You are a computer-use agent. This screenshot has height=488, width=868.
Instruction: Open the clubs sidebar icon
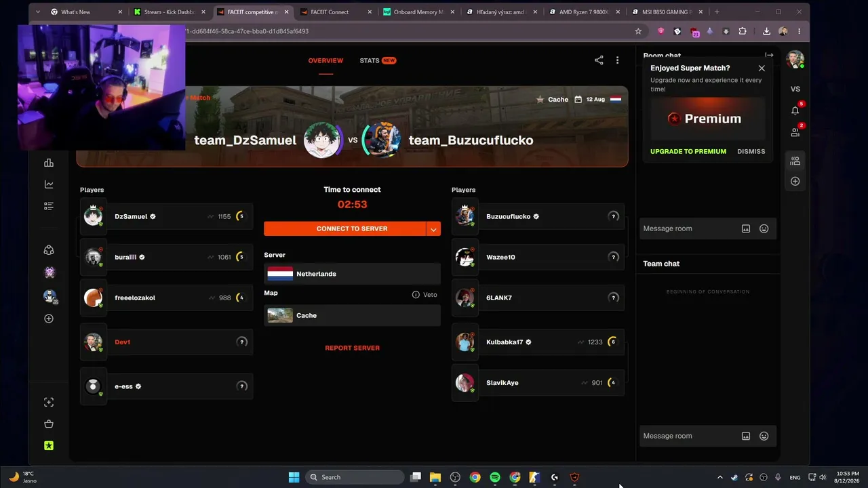coord(49,250)
